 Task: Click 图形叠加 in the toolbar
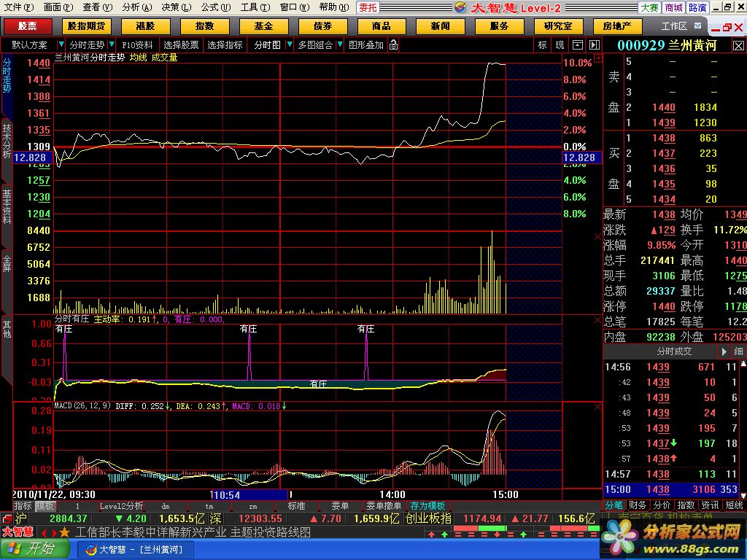pos(366,45)
